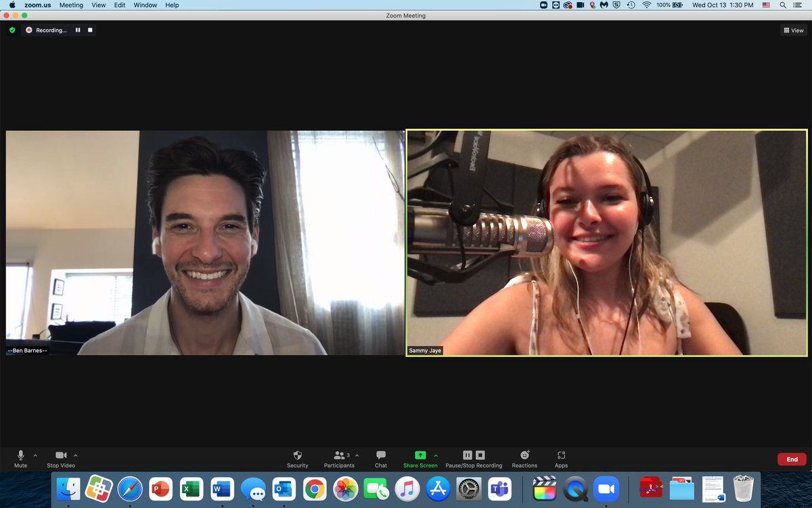Open App Store from the Dock

438,488
